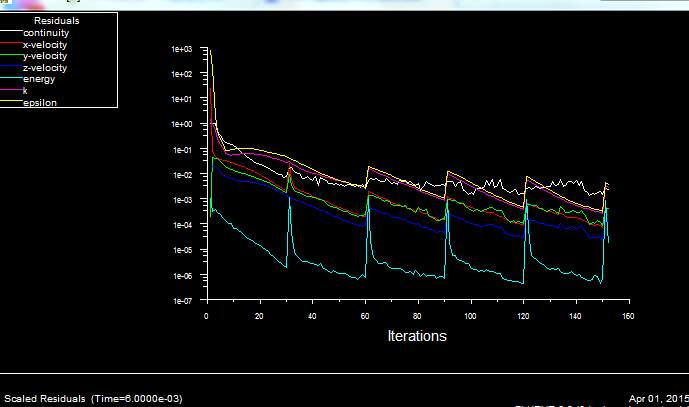The image size is (689, 407).
Task: Select the x-velocity legend label
Action: [x=45, y=45]
